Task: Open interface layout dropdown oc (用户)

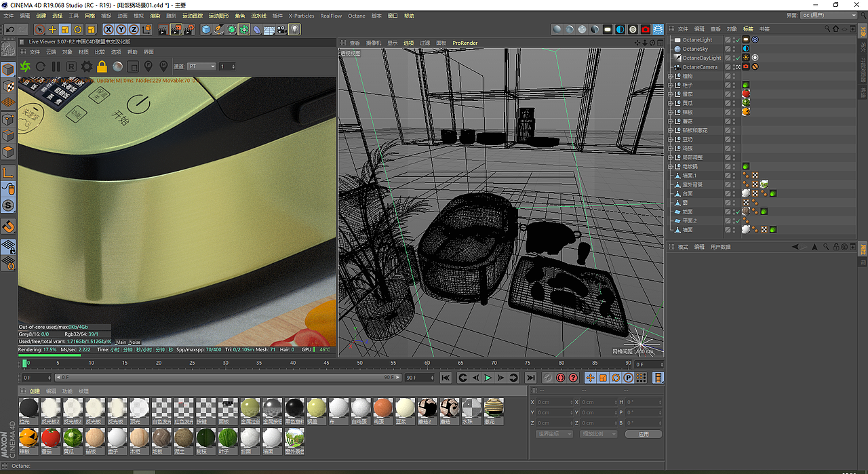Action: click(x=829, y=15)
